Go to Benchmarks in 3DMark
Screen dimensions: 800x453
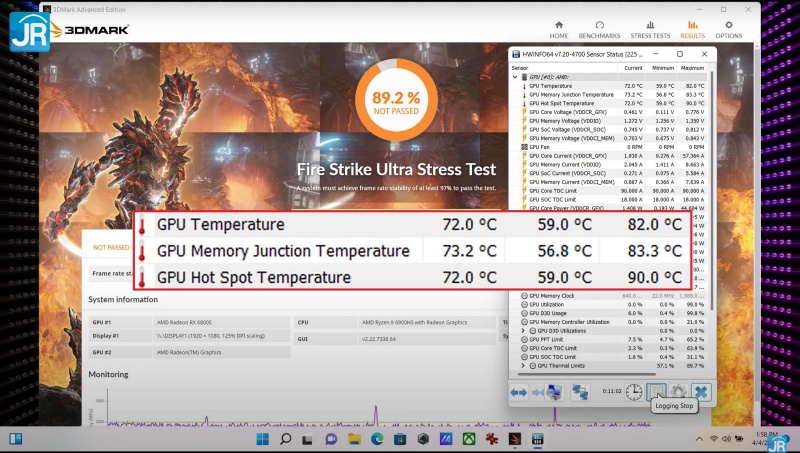[x=599, y=30]
